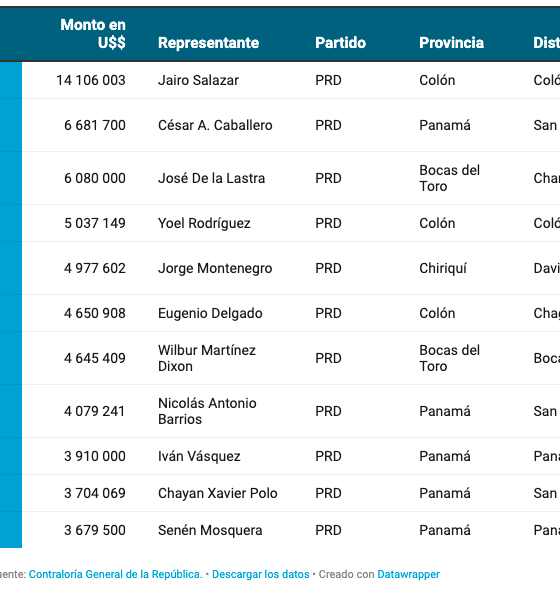
Task: Sort by the Partido column header
Action: [x=340, y=43]
